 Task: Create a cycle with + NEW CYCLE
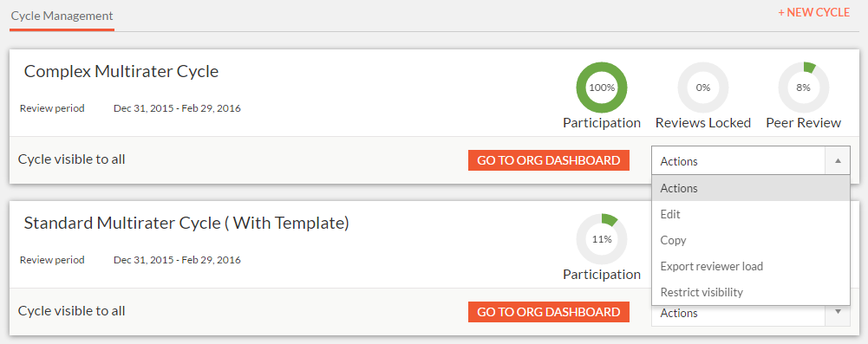pos(813,12)
